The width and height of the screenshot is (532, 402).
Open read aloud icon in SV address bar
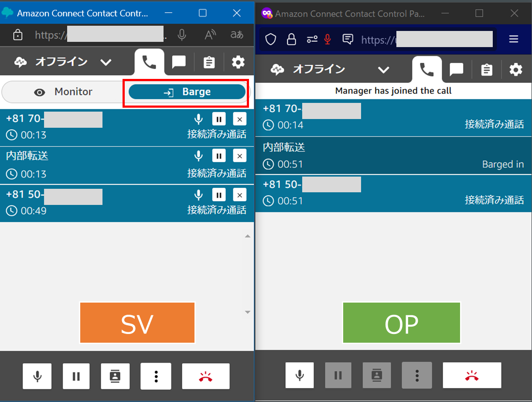[x=211, y=35]
